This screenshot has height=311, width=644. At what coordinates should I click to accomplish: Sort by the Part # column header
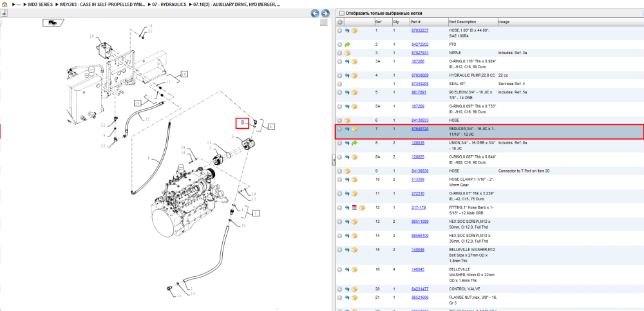(x=428, y=22)
